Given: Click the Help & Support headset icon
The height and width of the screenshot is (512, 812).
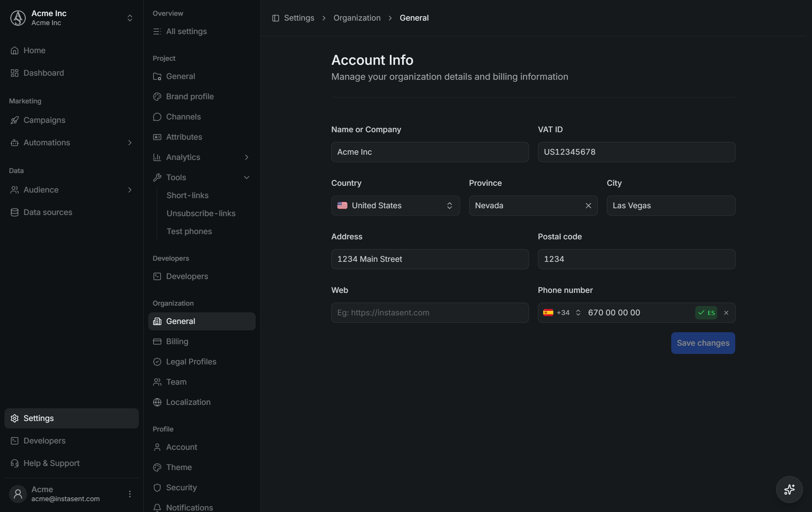Looking at the screenshot, I should click(x=15, y=463).
